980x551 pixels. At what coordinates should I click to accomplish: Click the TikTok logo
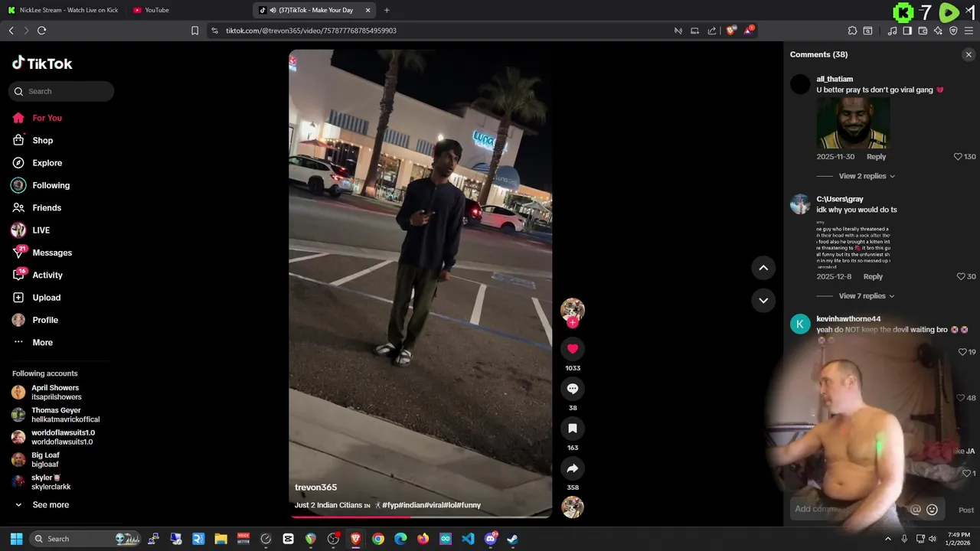click(42, 64)
